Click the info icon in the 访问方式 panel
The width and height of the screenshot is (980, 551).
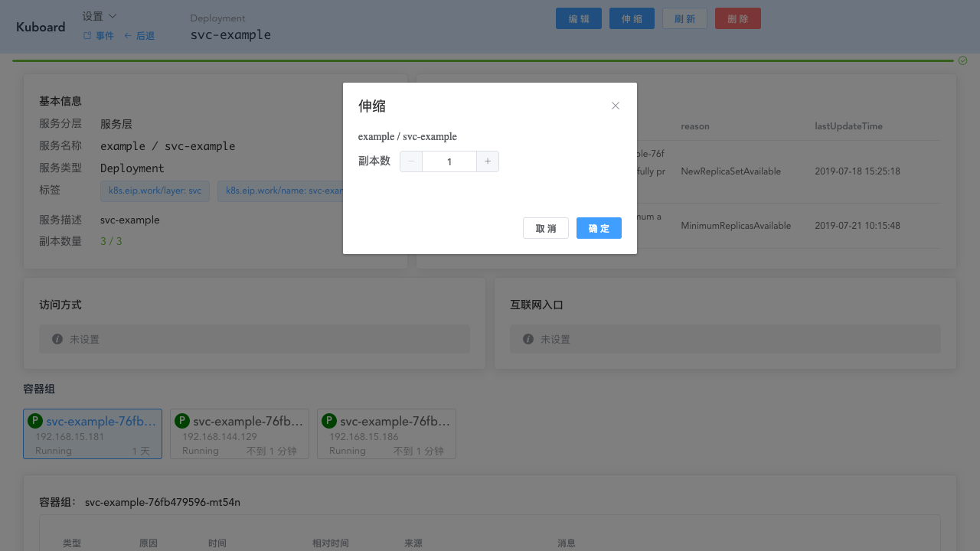tap(57, 339)
